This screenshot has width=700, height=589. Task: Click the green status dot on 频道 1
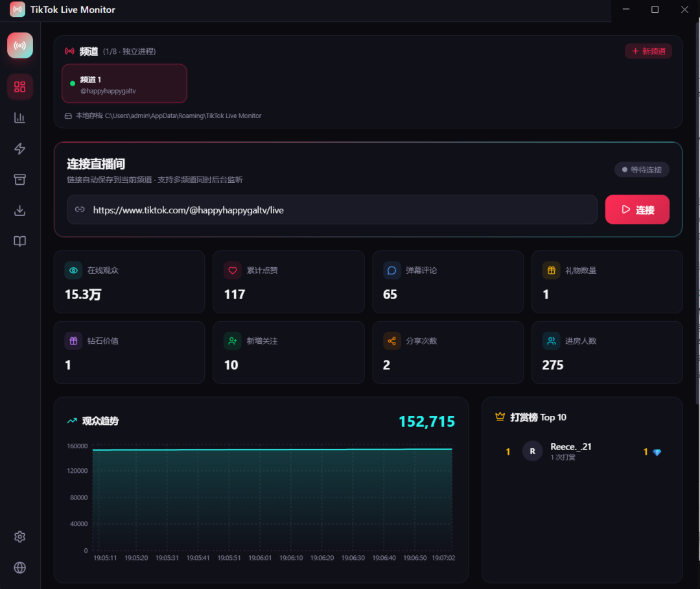(73, 84)
